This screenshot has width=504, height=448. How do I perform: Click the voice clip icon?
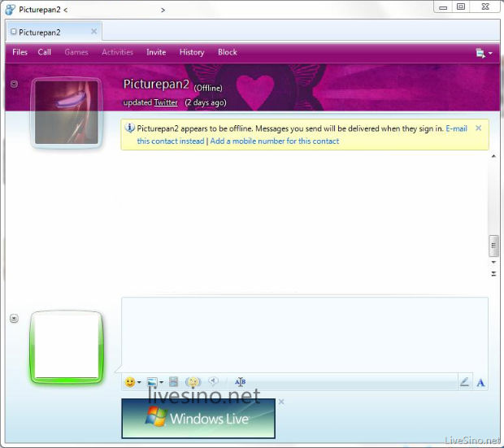(x=214, y=381)
